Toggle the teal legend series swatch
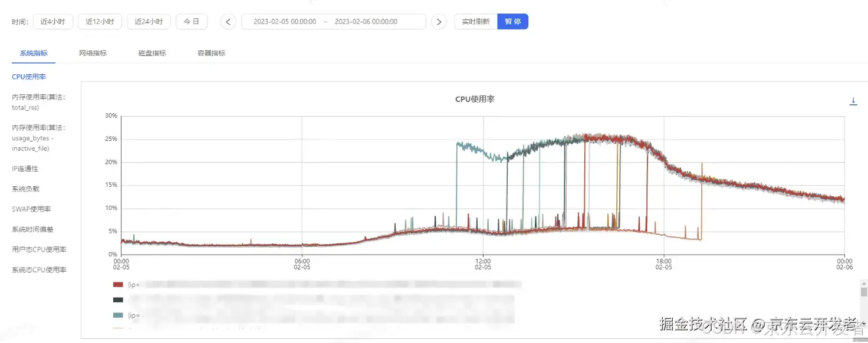 point(118,315)
